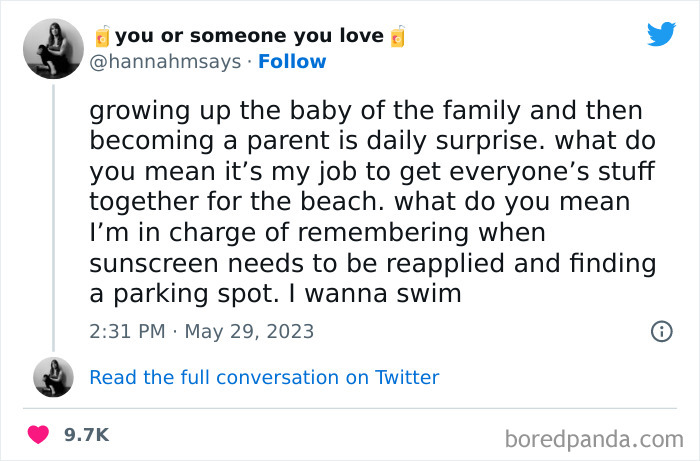Click the @hannahmsays handle
This screenshot has height=461, width=700.
166,61
